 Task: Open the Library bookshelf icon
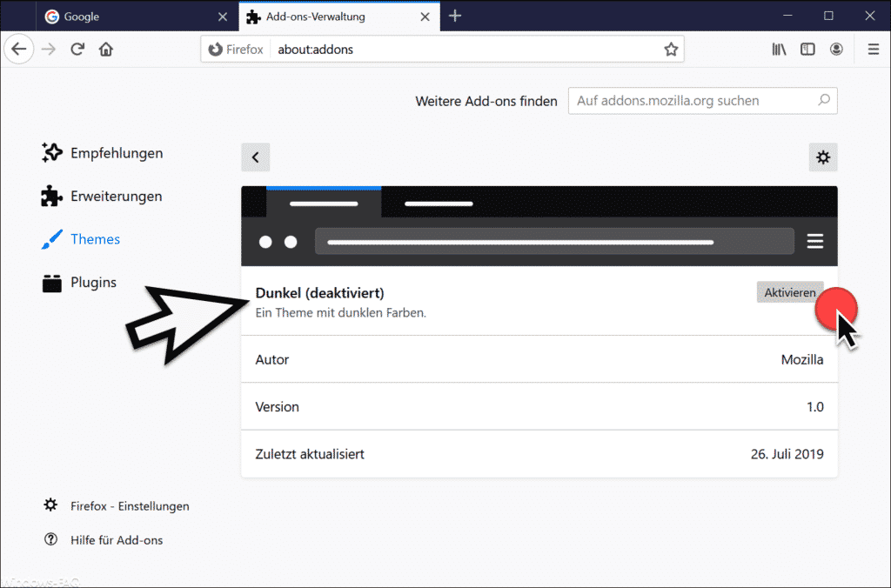point(779,50)
